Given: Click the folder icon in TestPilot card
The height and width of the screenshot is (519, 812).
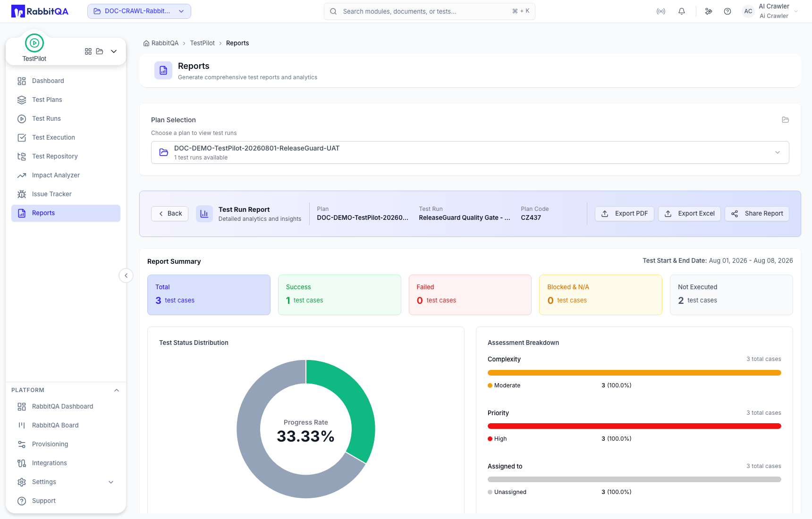Looking at the screenshot, I should click(x=100, y=51).
